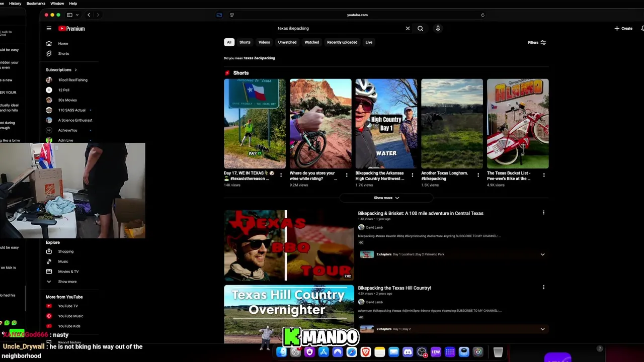Reload the page in the address bar

click(482, 15)
